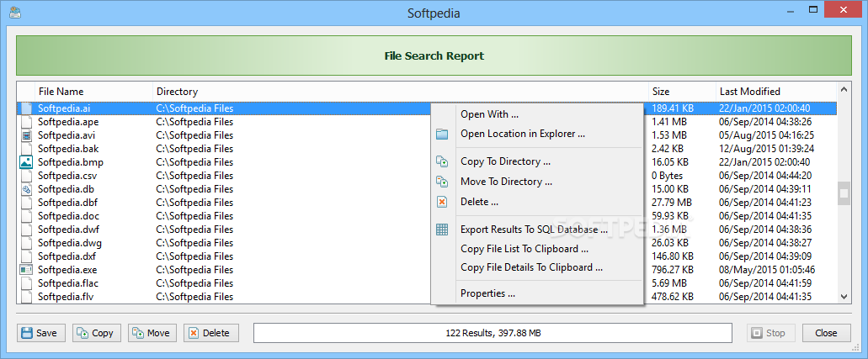Click the date 08/May/2015 01:05:46
The height and width of the screenshot is (359, 868).
tap(767, 270)
